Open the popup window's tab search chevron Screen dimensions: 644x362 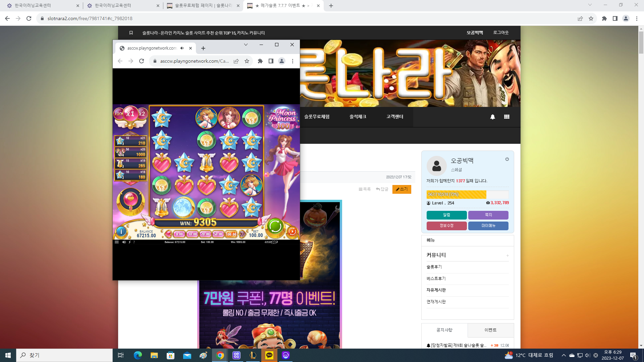tap(246, 45)
